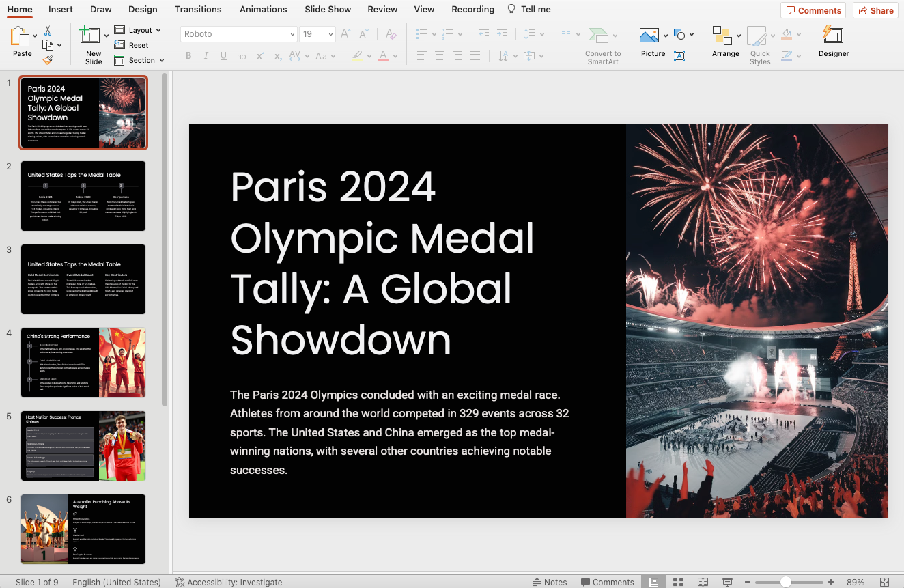The width and height of the screenshot is (904, 588).
Task: Open the Arrange tools icon
Action: (722, 36)
